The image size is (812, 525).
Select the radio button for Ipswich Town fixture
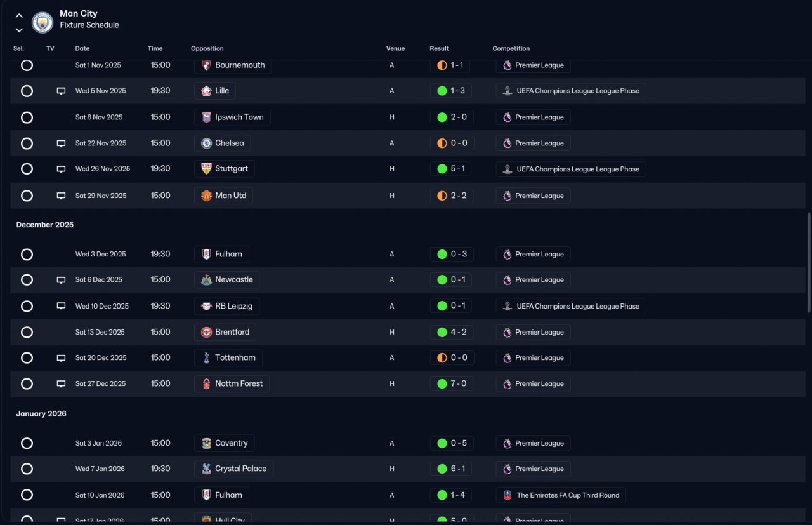click(27, 117)
